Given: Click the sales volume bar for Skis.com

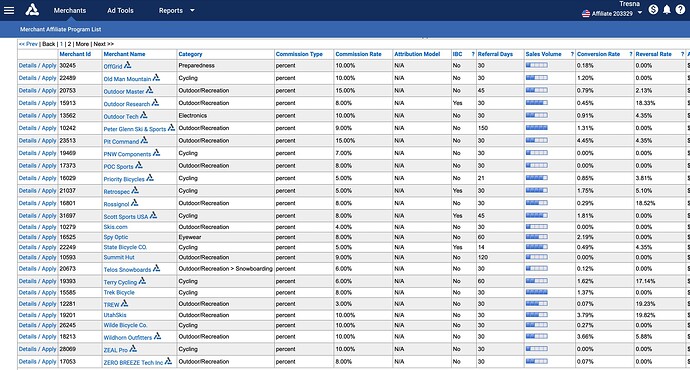Looking at the screenshot, I should tap(536, 227).
